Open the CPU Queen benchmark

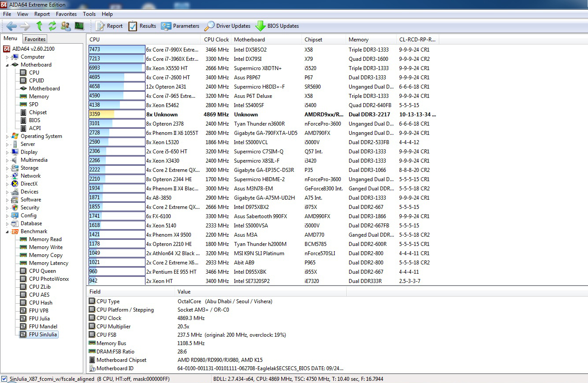click(42, 271)
